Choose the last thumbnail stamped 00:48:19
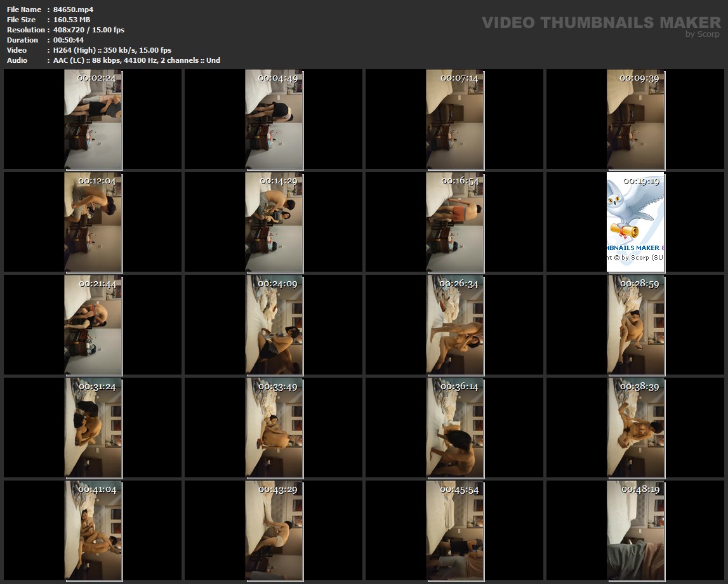The height and width of the screenshot is (584, 728). [x=635, y=531]
